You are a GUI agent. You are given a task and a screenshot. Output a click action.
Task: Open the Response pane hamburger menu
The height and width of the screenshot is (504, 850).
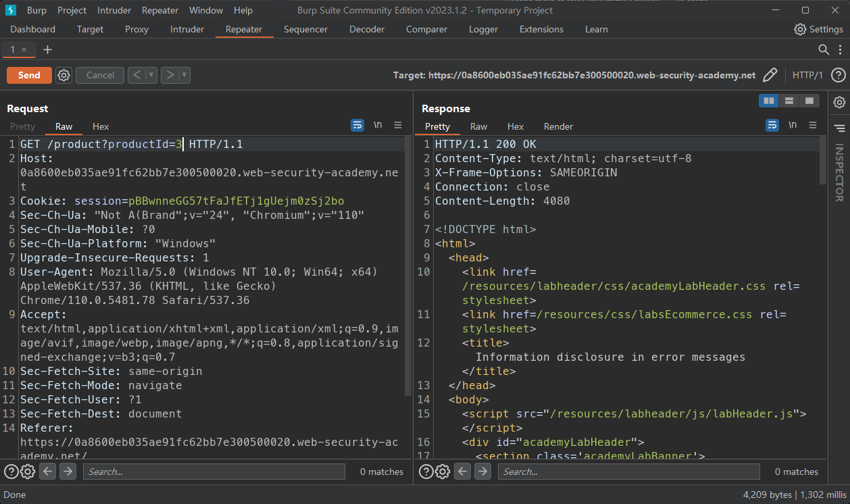pos(813,125)
